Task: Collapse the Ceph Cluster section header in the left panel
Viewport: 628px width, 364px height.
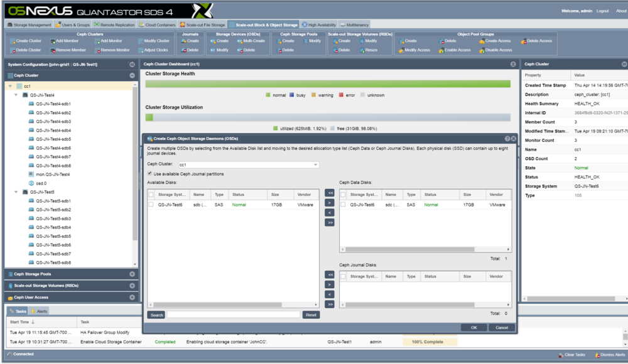Action: click(132, 75)
